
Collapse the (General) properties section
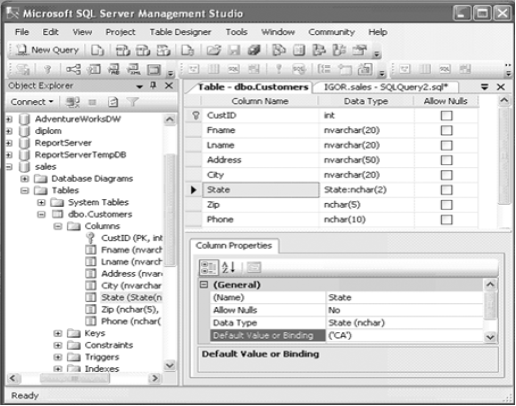(204, 285)
